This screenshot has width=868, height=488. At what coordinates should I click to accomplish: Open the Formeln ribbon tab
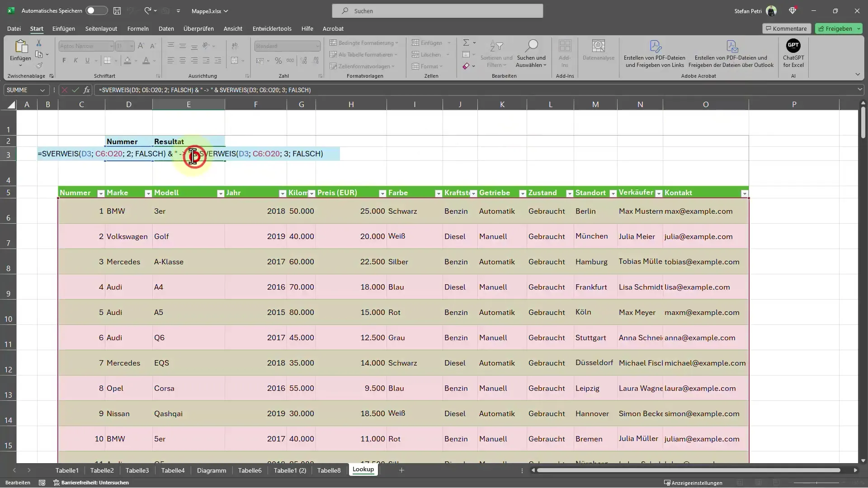[138, 28]
